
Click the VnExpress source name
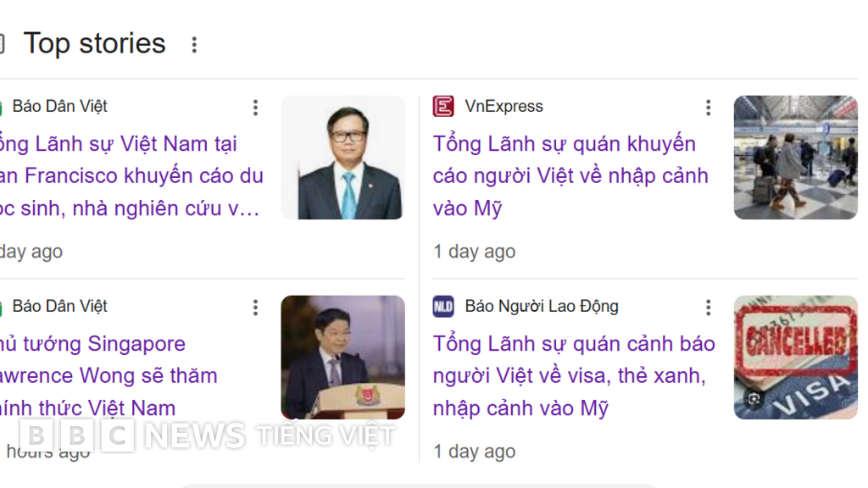tap(504, 106)
